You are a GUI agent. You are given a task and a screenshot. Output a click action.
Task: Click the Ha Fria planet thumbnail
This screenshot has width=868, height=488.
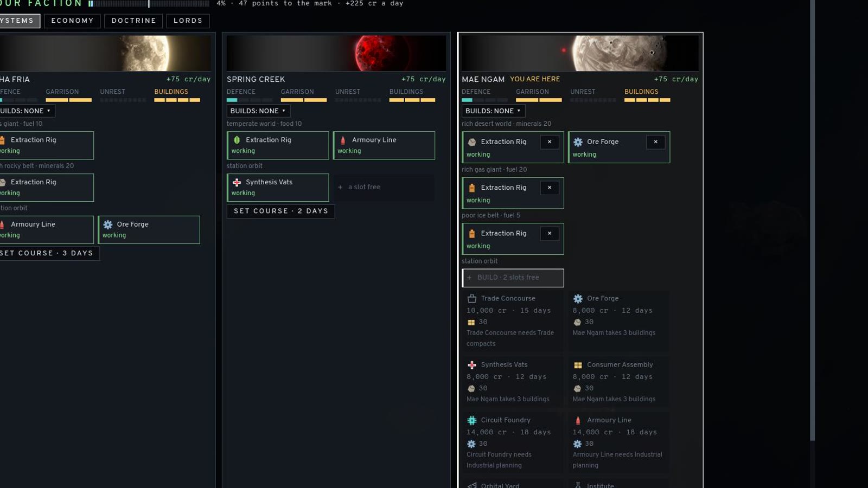click(105, 53)
